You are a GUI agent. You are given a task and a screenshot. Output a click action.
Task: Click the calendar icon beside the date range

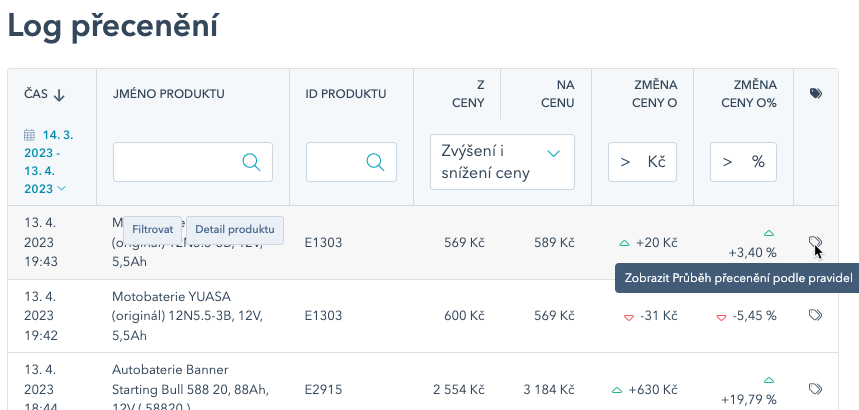coord(30,135)
